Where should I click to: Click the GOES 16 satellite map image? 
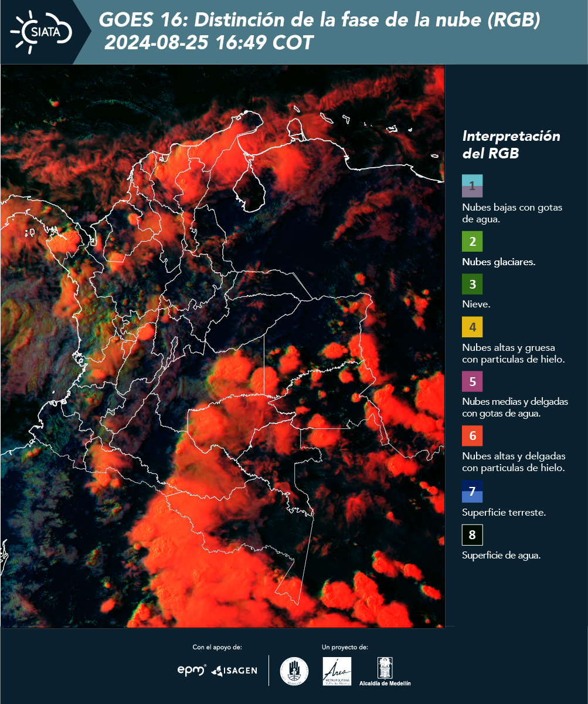(x=222, y=346)
